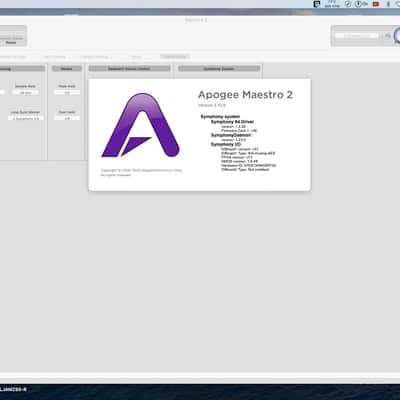The width and height of the screenshot is (400, 400).
Task: Click the circular slash icon in the menu bar
Action: point(348,4)
